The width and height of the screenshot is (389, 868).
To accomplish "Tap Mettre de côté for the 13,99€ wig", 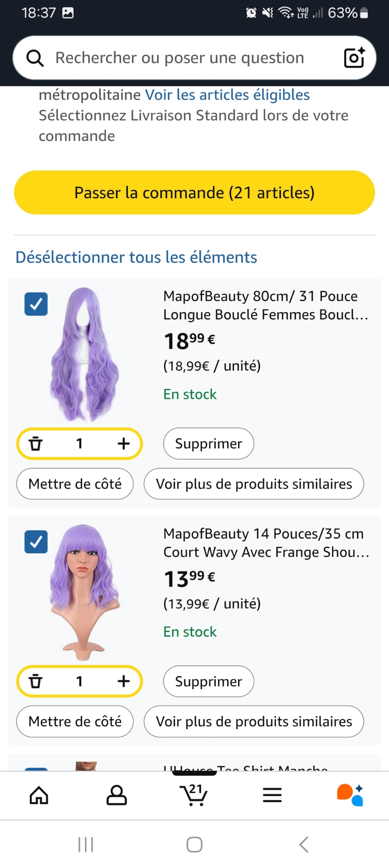I will point(75,721).
